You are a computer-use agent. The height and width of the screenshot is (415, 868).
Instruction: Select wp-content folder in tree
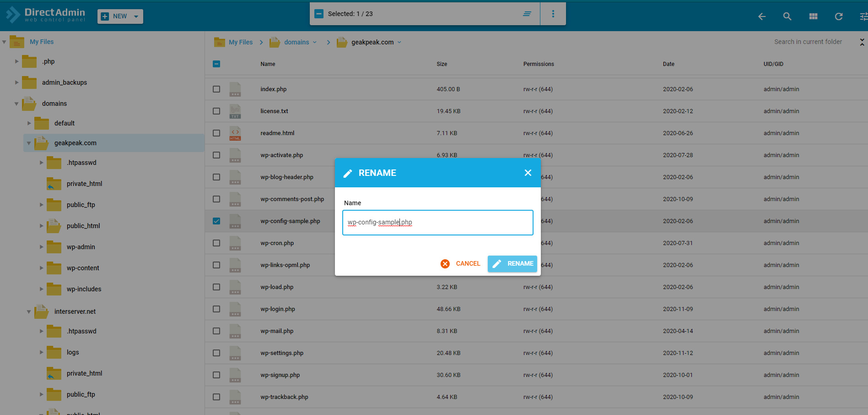point(83,268)
